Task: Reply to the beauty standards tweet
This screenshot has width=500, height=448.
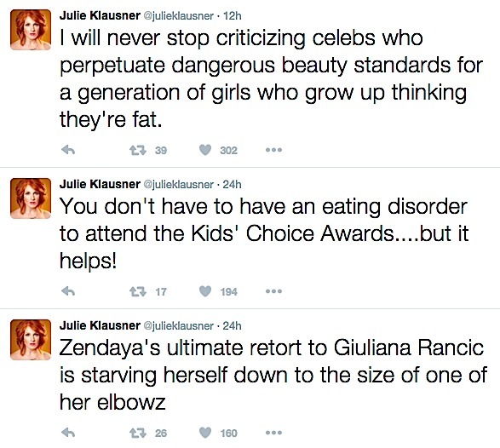Action: (x=68, y=150)
